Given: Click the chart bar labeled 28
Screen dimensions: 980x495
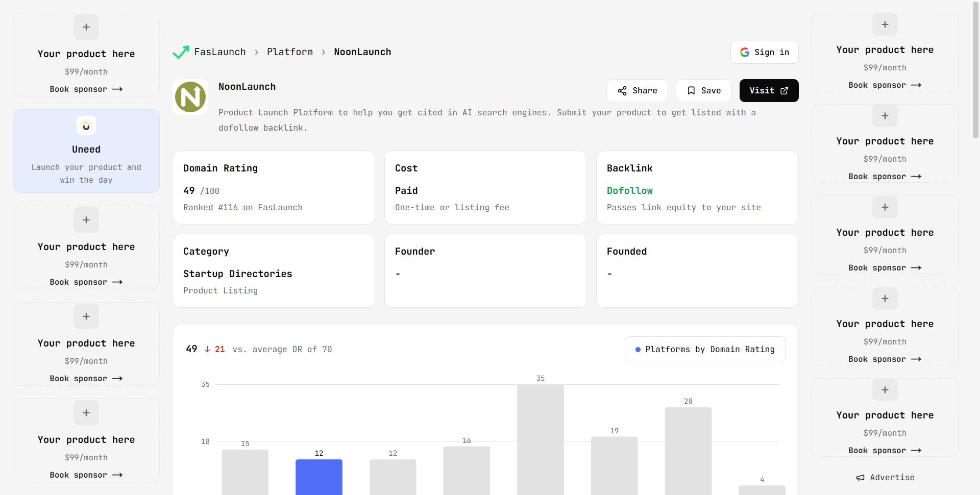Looking at the screenshot, I should tap(688, 451).
